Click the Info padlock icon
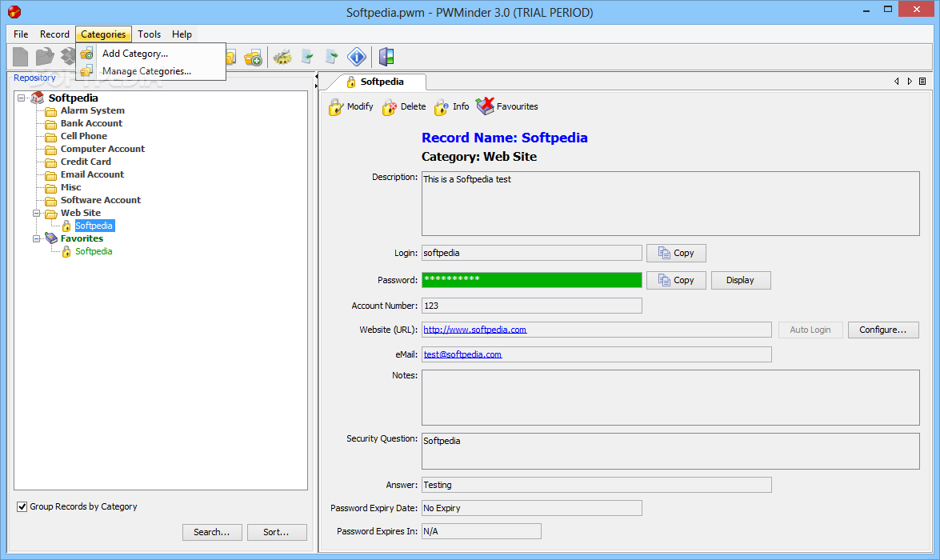The image size is (940, 560). pyautogui.click(x=442, y=107)
